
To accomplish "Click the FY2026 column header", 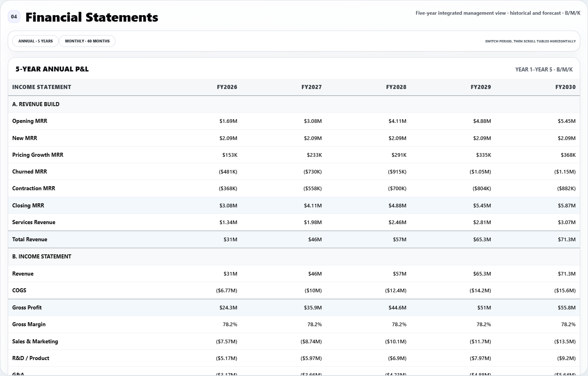I will [x=227, y=87].
